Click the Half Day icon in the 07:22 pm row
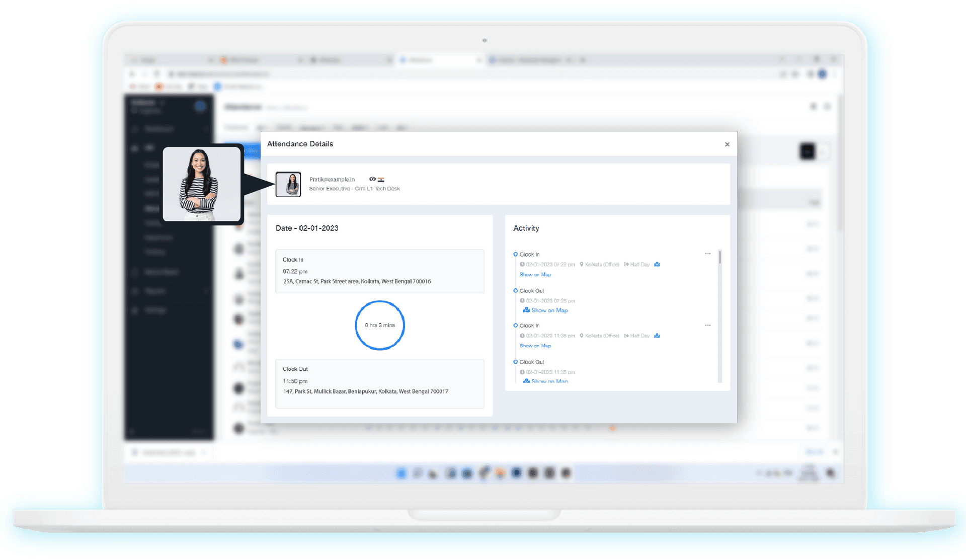 point(626,264)
